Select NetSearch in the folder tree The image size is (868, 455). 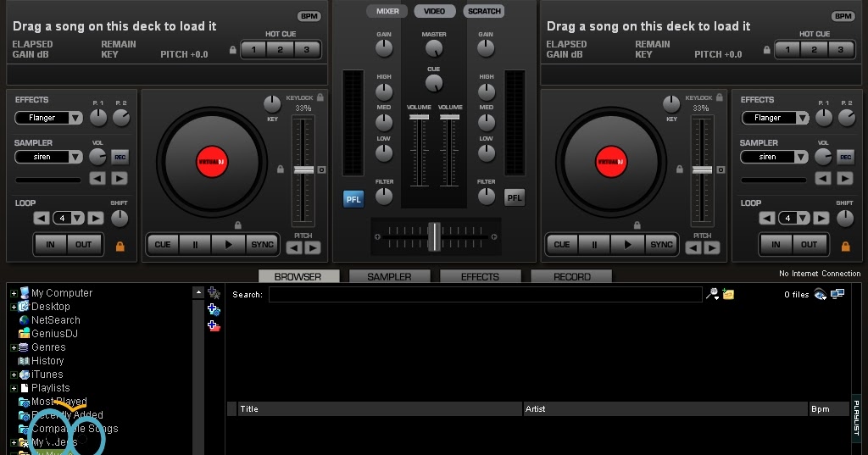(x=55, y=320)
